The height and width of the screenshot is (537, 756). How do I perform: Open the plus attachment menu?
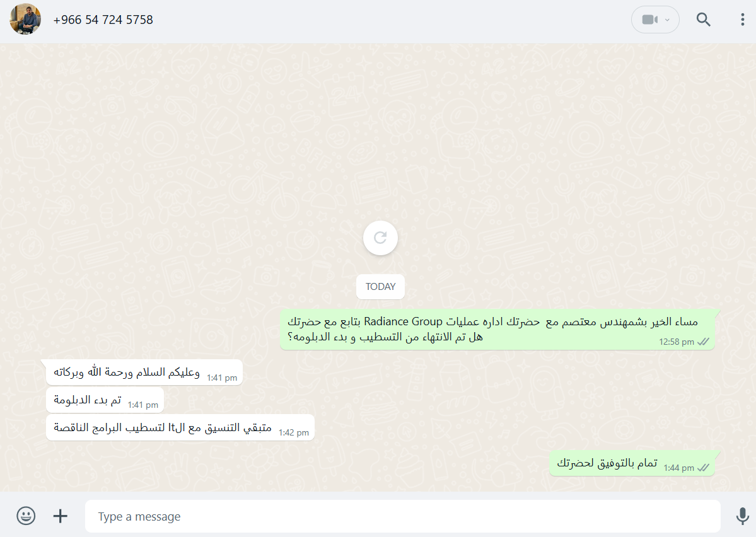pos(61,516)
